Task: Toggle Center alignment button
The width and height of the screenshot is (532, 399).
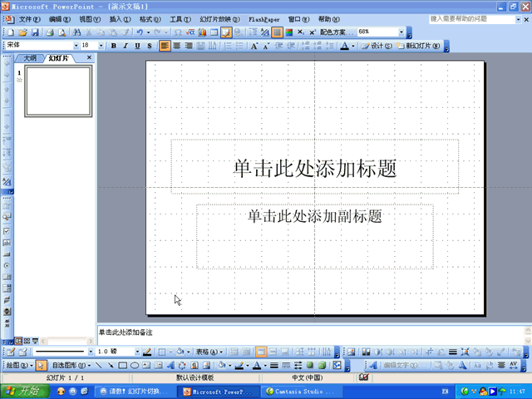Action: [x=177, y=46]
